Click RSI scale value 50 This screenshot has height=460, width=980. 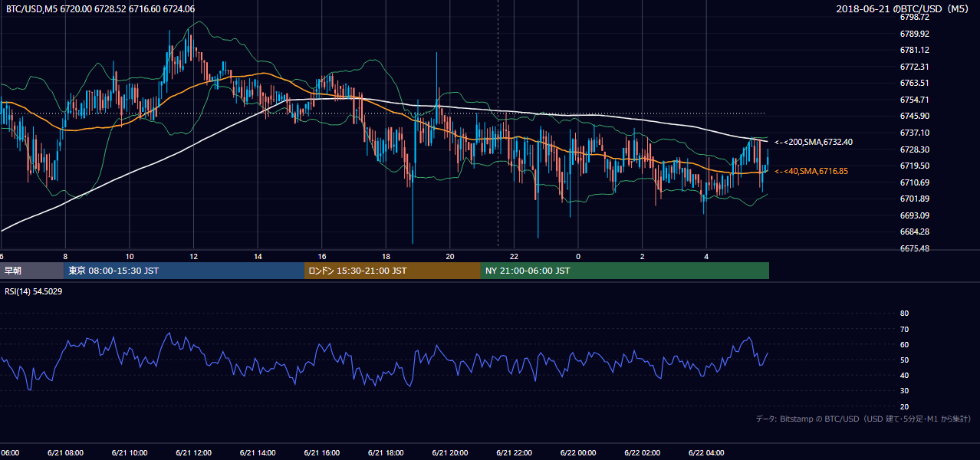[904, 360]
